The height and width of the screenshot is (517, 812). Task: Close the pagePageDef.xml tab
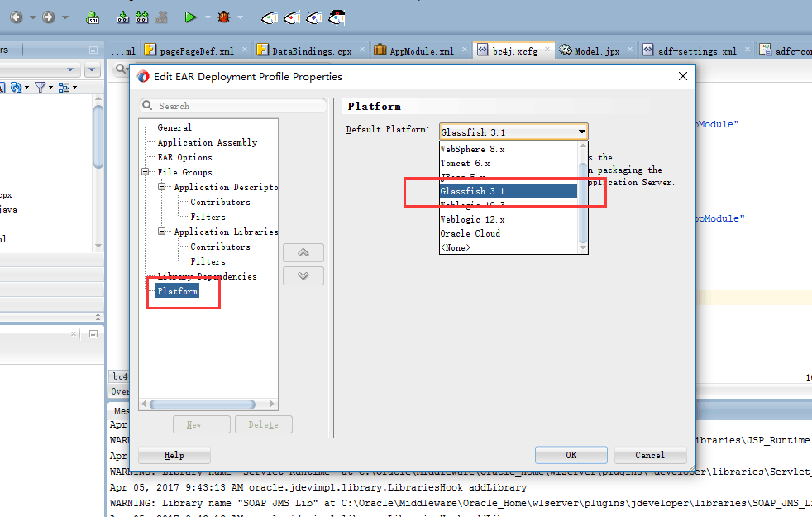(x=245, y=49)
